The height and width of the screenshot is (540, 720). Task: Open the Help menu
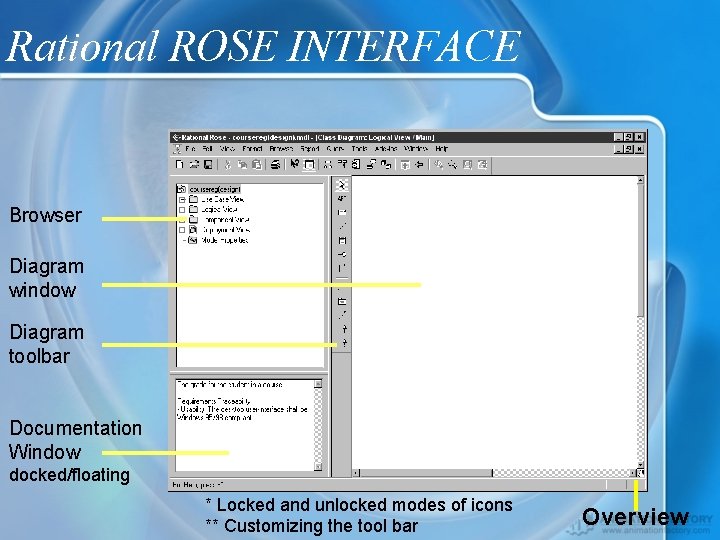click(x=441, y=149)
